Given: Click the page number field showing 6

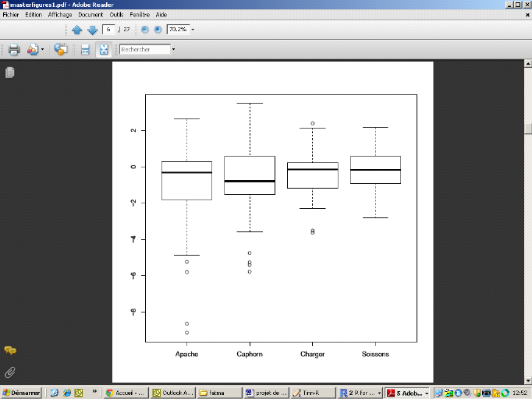Looking at the screenshot, I should [108, 30].
